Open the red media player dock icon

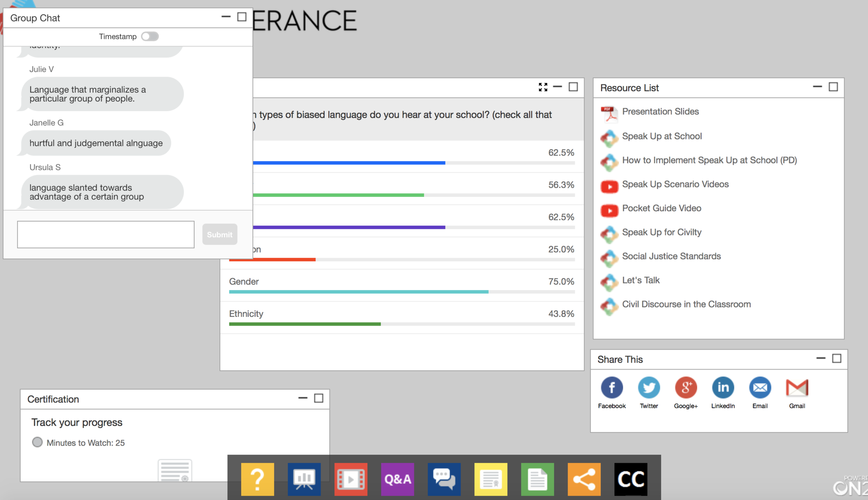coord(351,479)
